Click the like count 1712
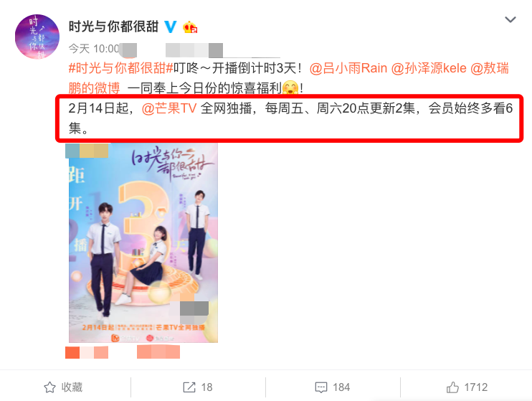Image resolution: width=532 pixels, height=401 pixels. pos(475,387)
